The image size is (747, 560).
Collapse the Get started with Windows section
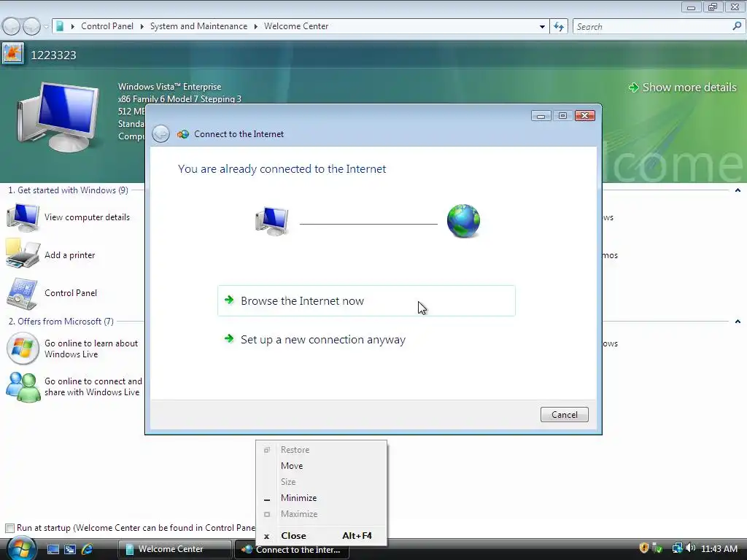click(x=738, y=190)
